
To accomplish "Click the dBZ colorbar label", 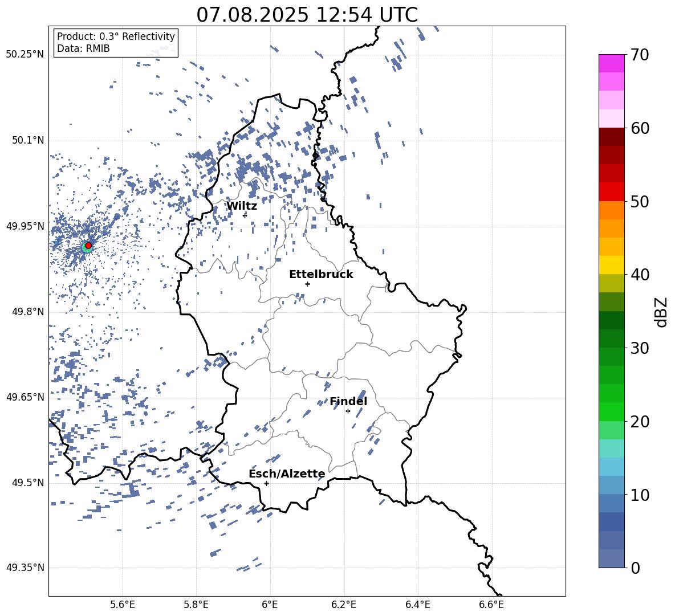I will (x=661, y=312).
